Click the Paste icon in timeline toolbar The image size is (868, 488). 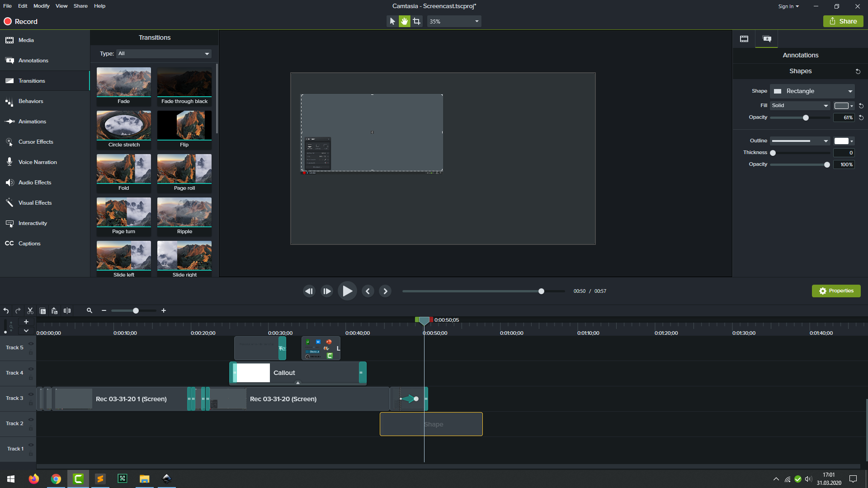55,311
